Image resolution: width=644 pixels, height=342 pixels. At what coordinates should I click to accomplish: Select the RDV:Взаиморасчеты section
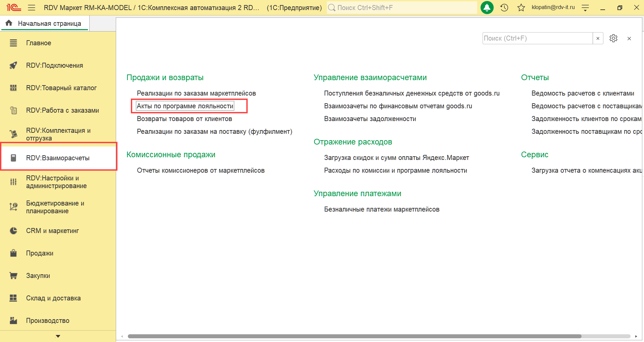(58, 158)
